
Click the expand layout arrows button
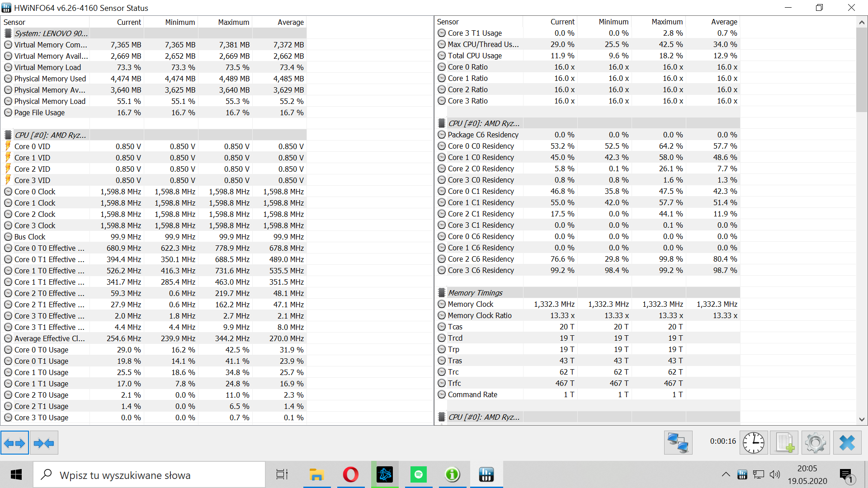click(14, 443)
